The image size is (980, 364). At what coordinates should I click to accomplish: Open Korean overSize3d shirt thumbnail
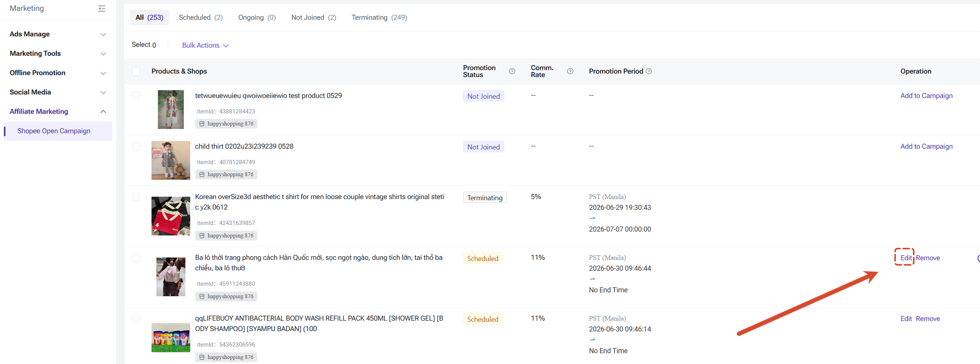171,216
